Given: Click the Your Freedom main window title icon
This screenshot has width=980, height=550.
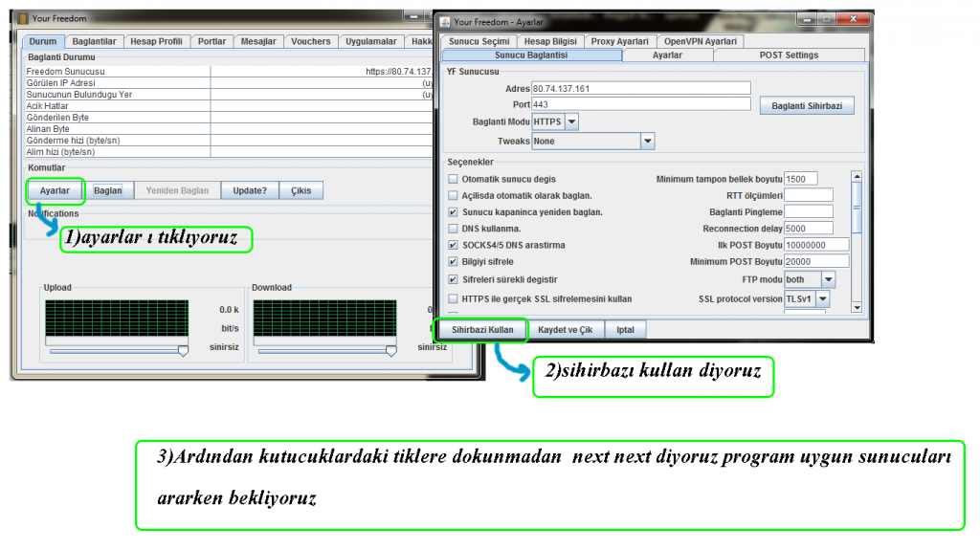Looking at the screenshot, I should point(22,19).
